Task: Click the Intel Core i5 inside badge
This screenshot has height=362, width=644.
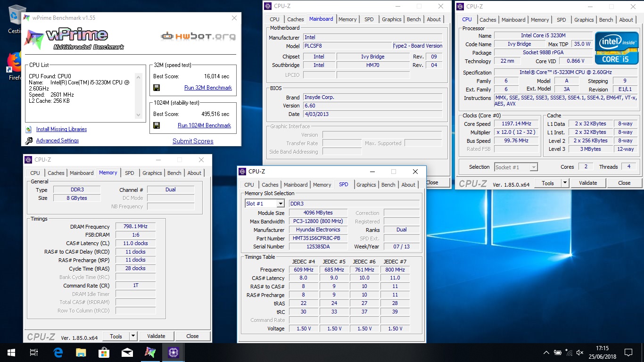Action: tap(616, 48)
